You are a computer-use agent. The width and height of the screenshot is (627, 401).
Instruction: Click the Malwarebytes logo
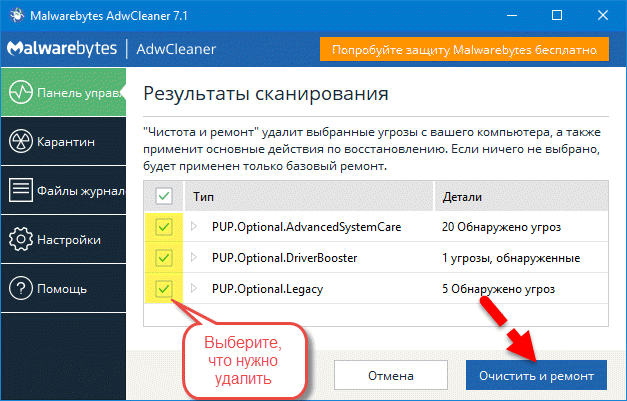pos(62,48)
